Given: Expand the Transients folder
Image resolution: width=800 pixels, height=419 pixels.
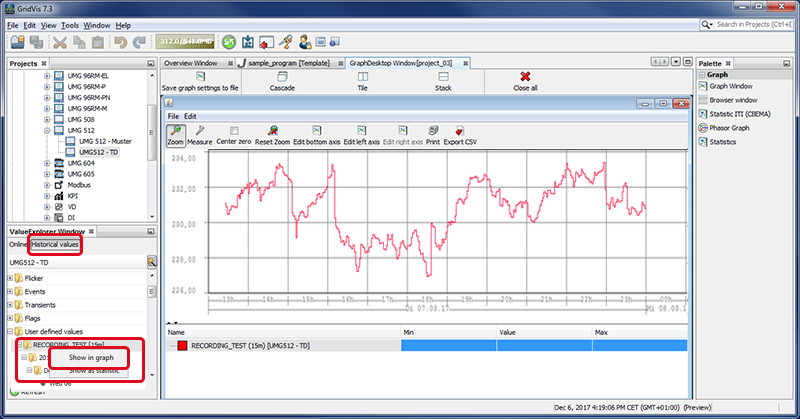Looking at the screenshot, I should tap(11, 304).
